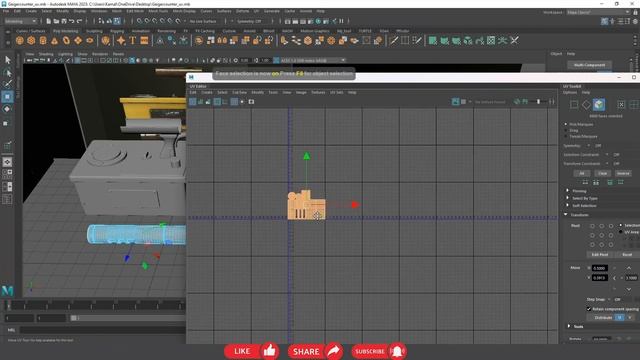Expand the Tools section in UV Toolkit
The image size is (640, 360).
569,326
